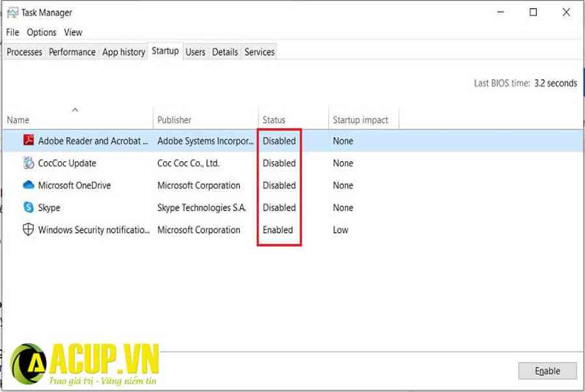Click the Skype Technologies S.A. publisher cell
This screenshot has width=585, height=392.
coord(201,208)
